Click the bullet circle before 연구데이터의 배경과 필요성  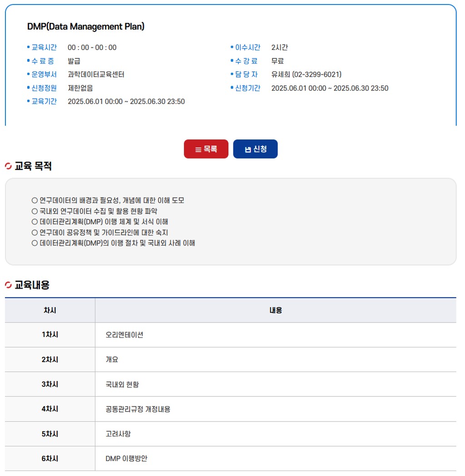tap(35, 200)
